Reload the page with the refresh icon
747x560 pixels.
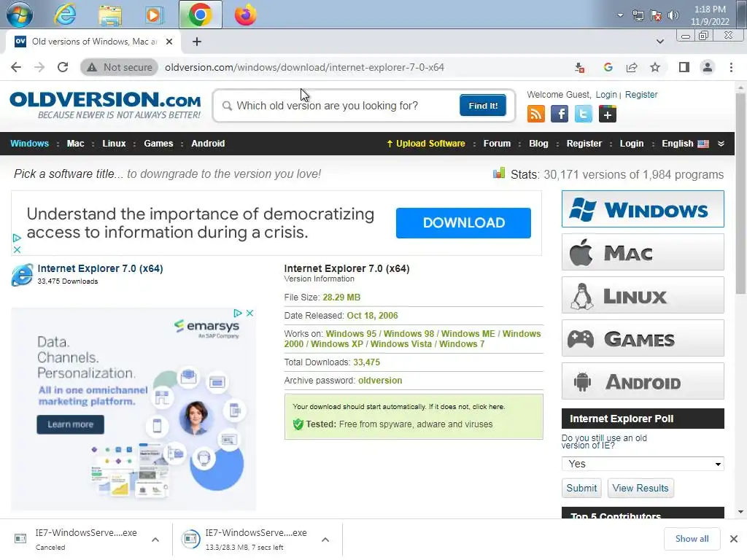(x=63, y=67)
